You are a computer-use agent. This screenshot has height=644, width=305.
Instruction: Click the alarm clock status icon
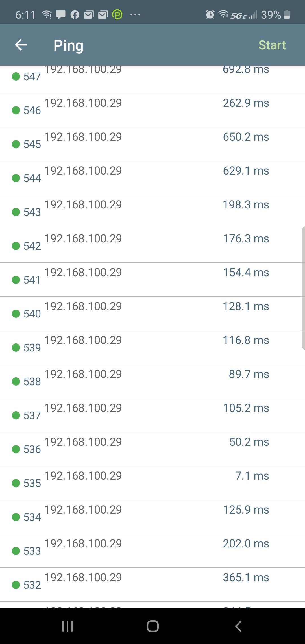pyautogui.click(x=210, y=14)
